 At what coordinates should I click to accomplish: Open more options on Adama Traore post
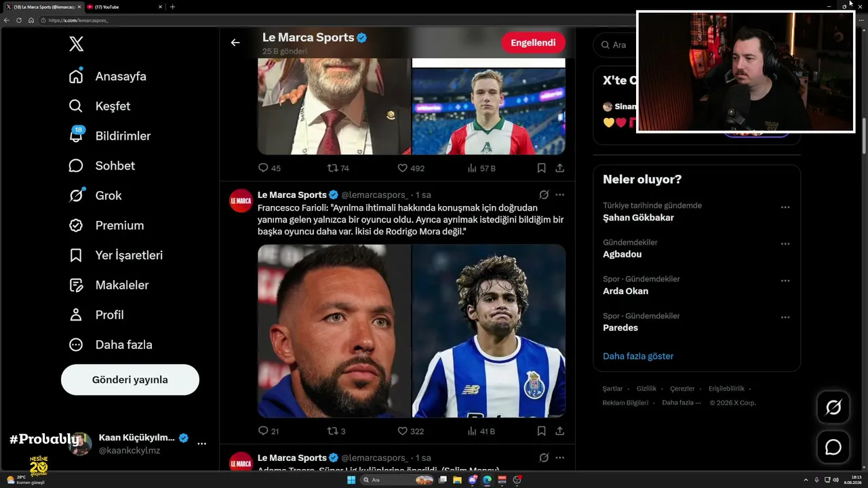pyautogui.click(x=559, y=457)
